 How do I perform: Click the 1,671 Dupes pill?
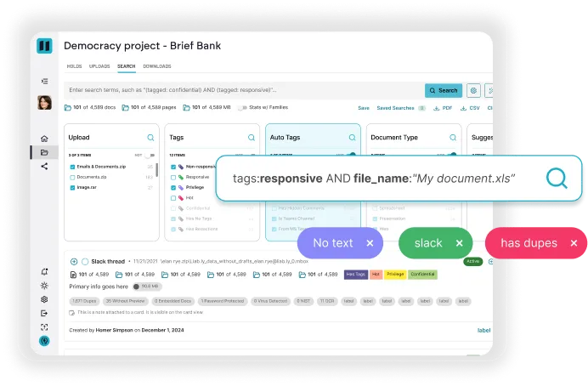click(84, 301)
